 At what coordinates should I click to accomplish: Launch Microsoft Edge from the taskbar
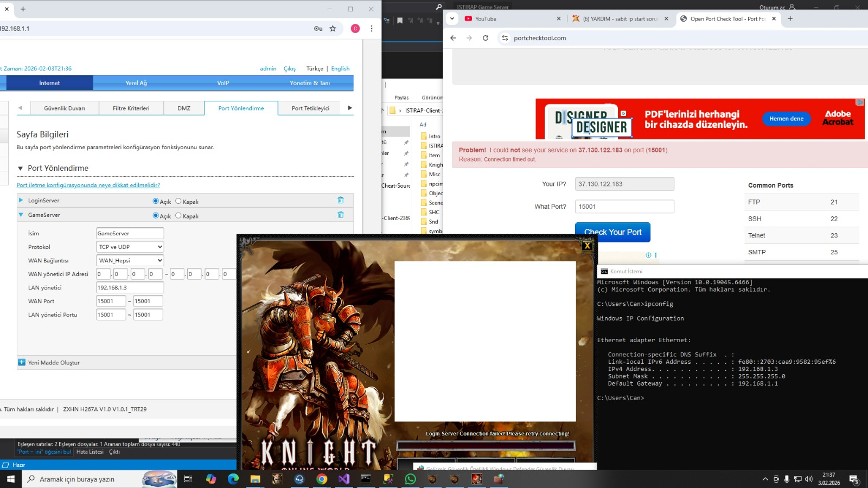pyautogui.click(x=233, y=479)
